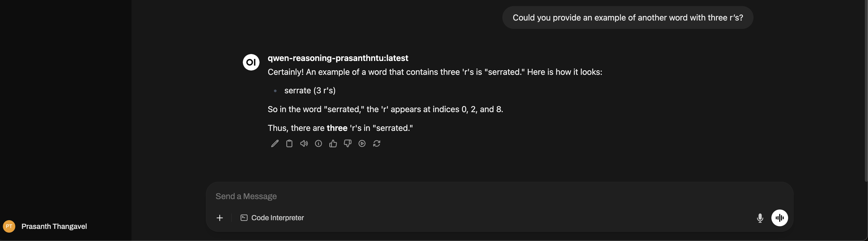Click the vertical scrollbar on the right edge
This screenshot has height=241, width=868.
click(866, 91)
